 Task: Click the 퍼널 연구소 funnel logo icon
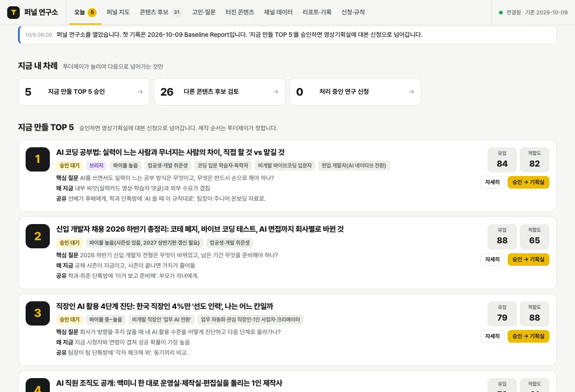tap(13, 13)
